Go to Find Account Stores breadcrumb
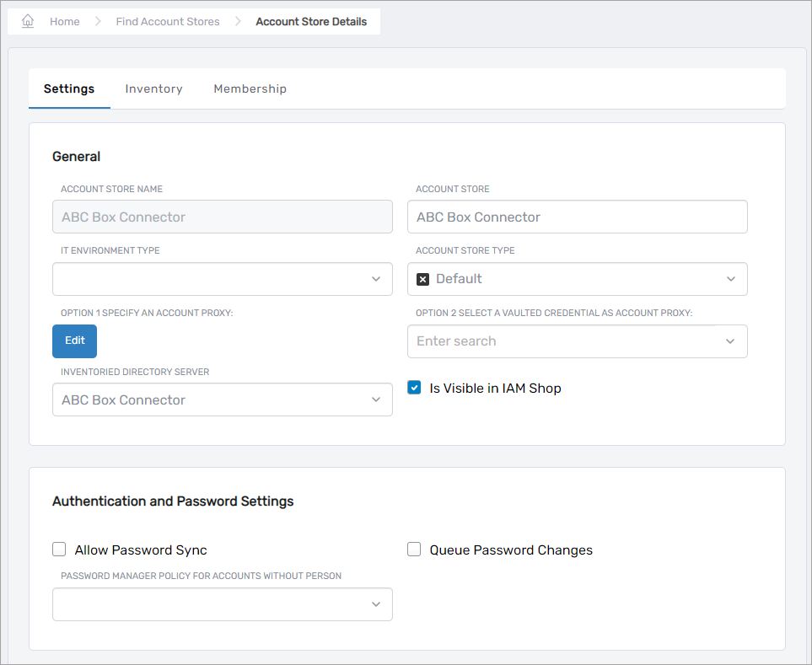The height and width of the screenshot is (665, 812). [168, 21]
